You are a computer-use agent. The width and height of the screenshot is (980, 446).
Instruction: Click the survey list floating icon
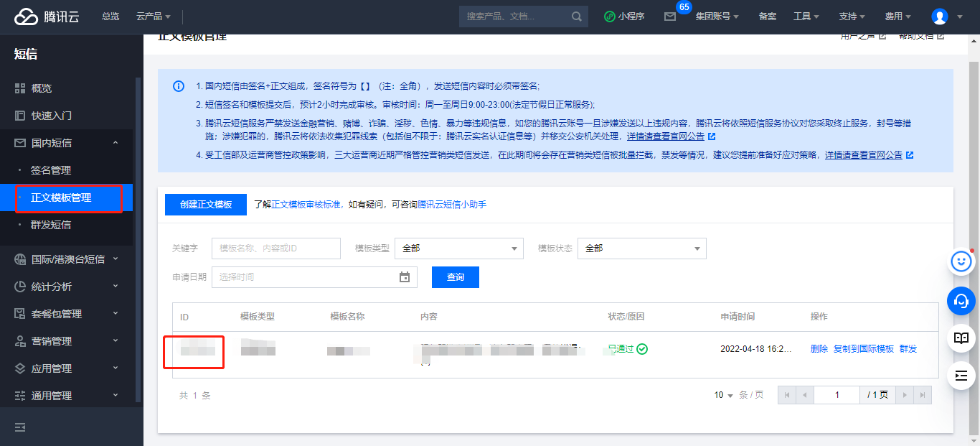(x=961, y=375)
